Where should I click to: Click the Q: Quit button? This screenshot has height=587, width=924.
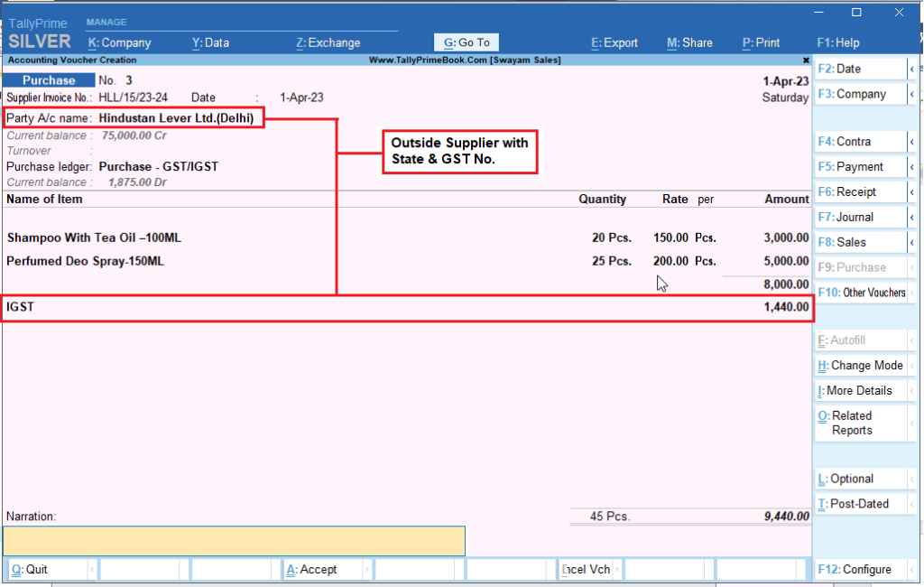pos(49,570)
